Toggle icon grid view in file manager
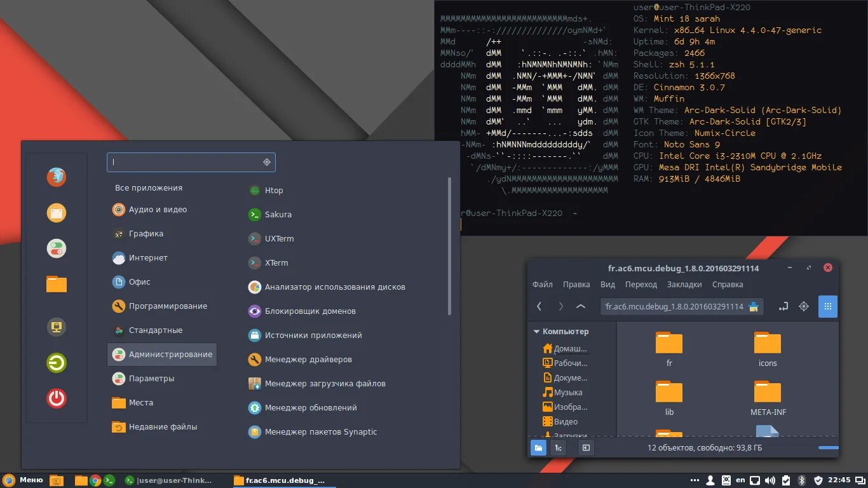Image resolution: width=868 pixels, height=488 pixels. [x=828, y=306]
